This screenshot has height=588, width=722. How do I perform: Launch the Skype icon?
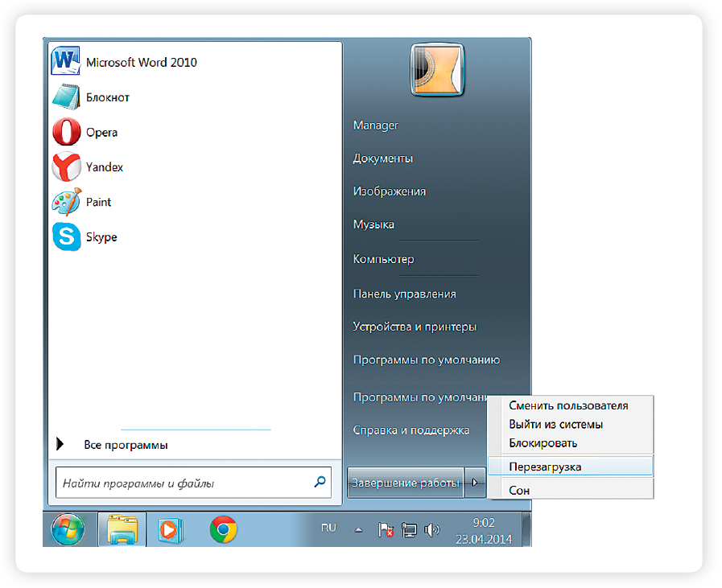(x=66, y=236)
